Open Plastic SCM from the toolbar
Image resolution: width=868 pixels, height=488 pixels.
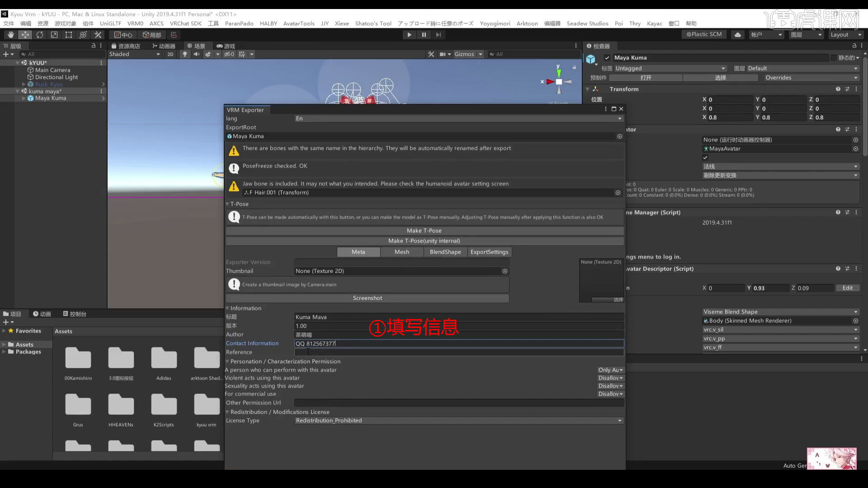(703, 34)
